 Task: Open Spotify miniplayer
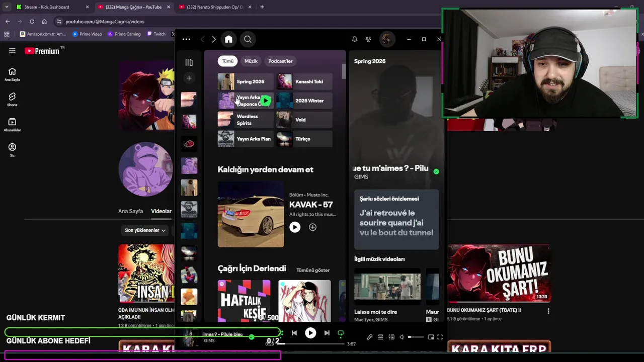coord(431,337)
